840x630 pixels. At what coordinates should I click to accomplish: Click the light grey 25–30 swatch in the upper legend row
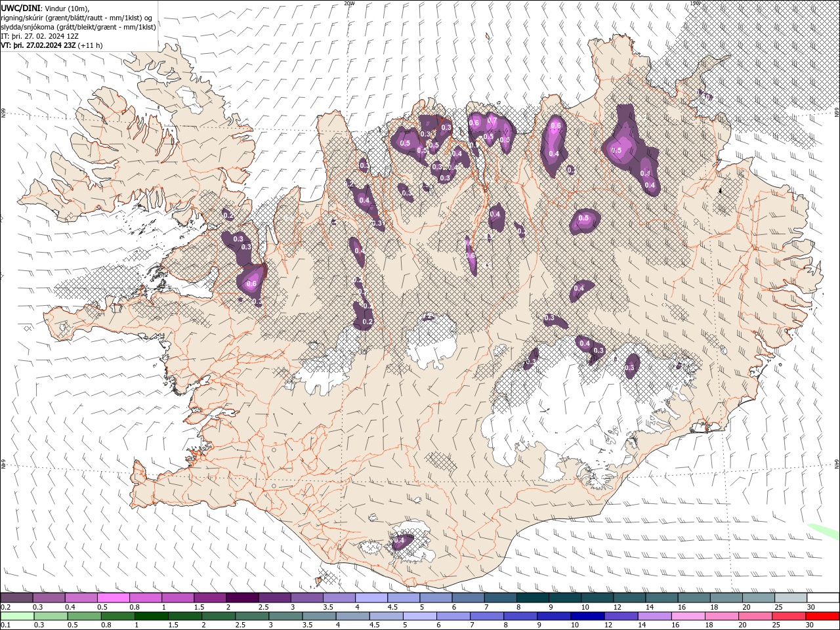point(791,598)
